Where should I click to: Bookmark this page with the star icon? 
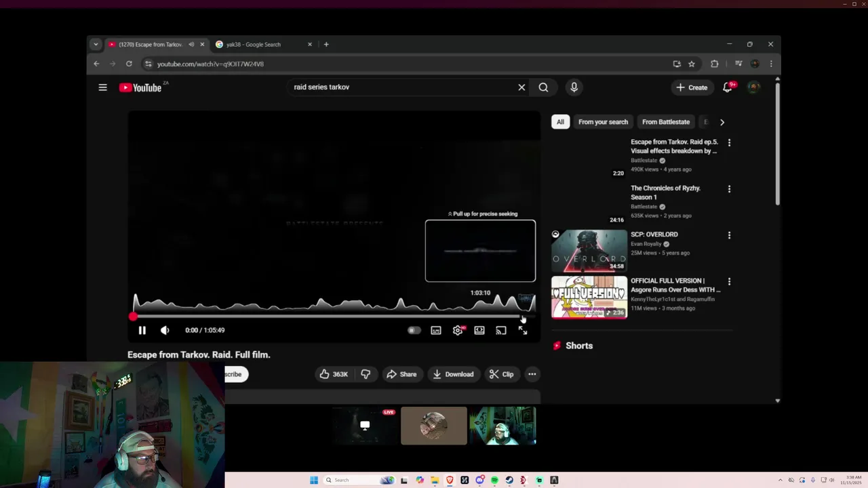(692, 64)
